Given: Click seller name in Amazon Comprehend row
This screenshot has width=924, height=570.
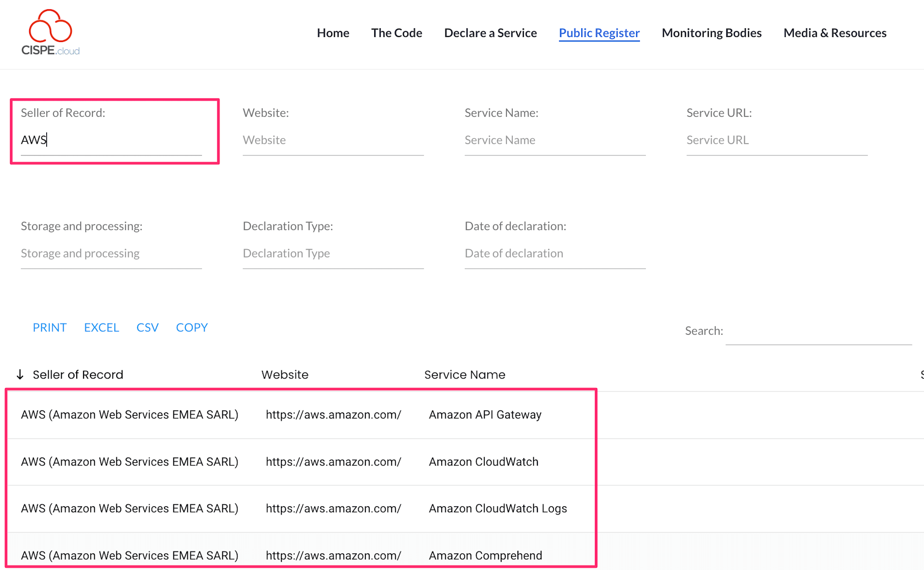Looking at the screenshot, I should pyautogui.click(x=129, y=555).
